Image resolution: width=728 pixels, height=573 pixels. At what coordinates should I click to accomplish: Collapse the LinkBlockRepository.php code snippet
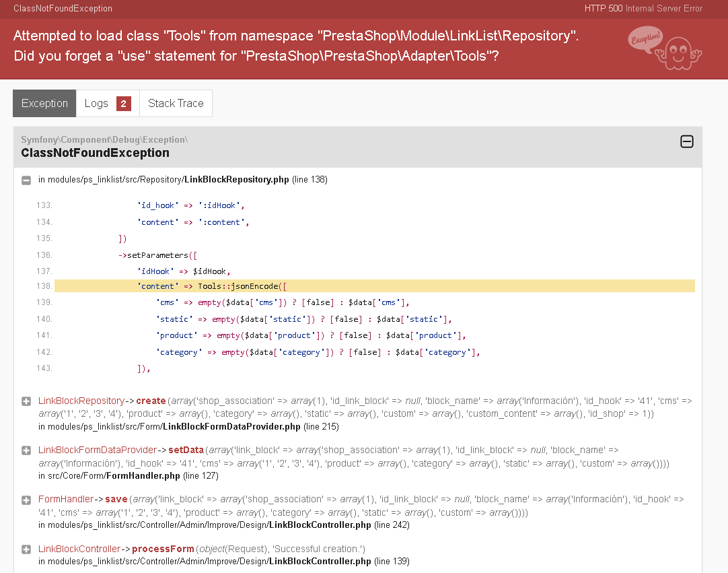[26, 180]
